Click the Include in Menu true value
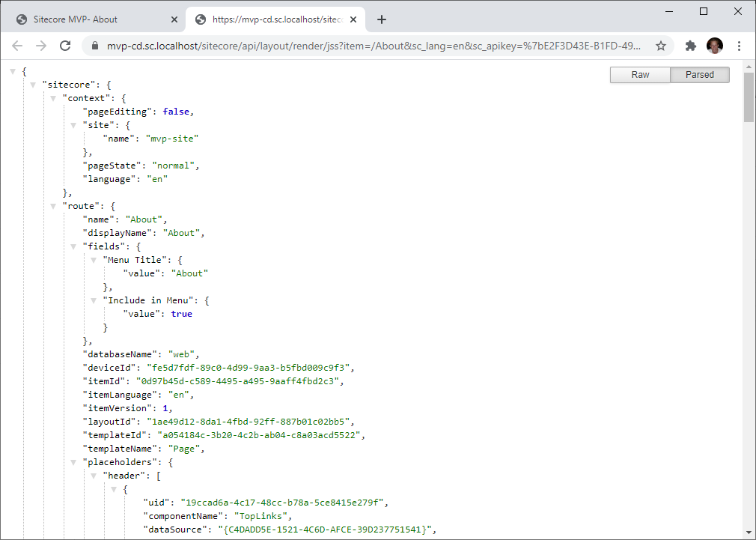 181,314
